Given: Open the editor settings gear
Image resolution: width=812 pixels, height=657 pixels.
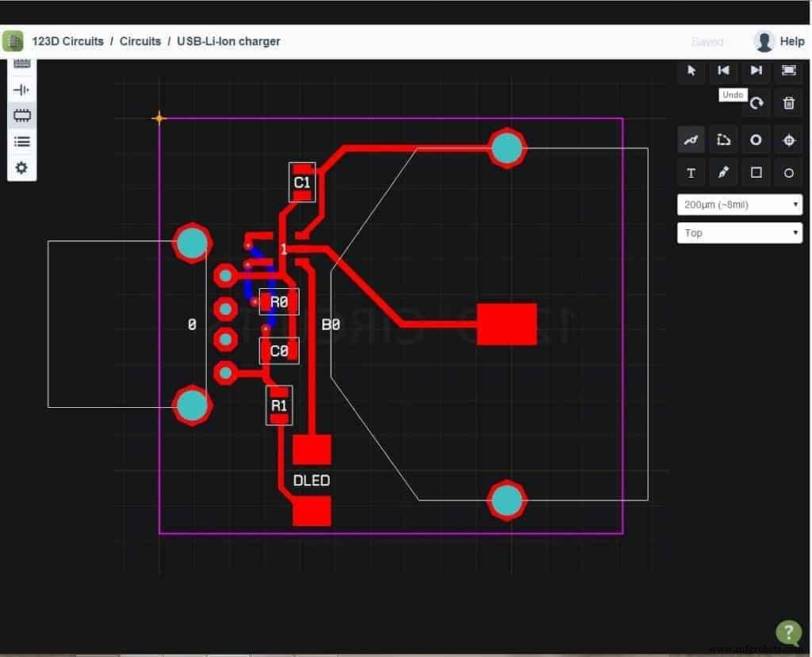Looking at the screenshot, I should [x=21, y=167].
